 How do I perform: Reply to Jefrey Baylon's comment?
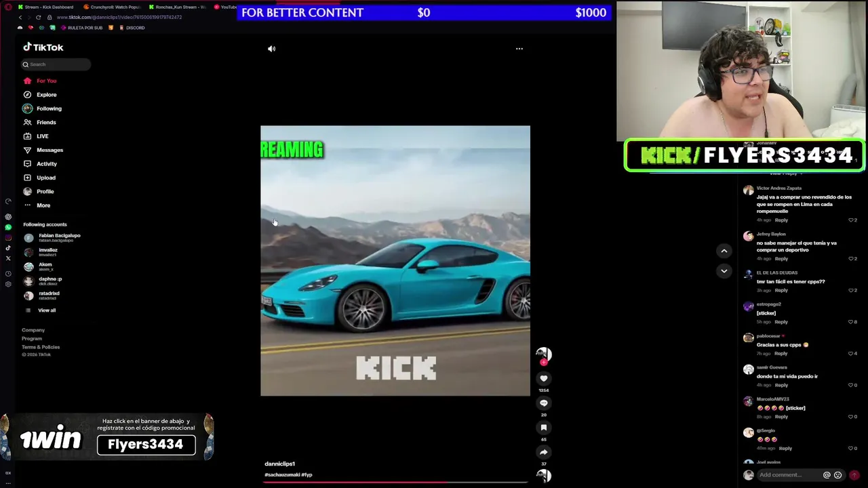coord(781,259)
